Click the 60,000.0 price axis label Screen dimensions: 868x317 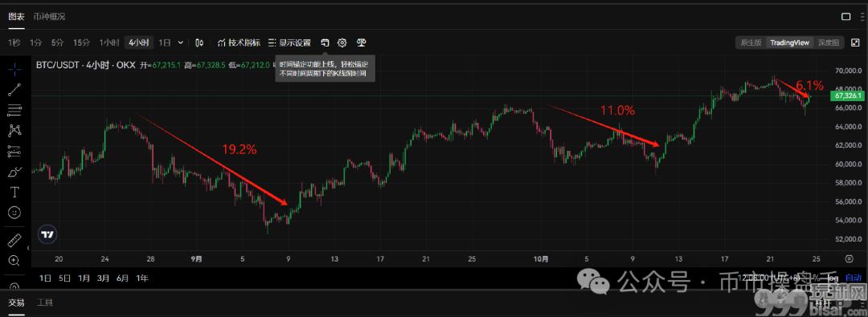click(848, 165)
